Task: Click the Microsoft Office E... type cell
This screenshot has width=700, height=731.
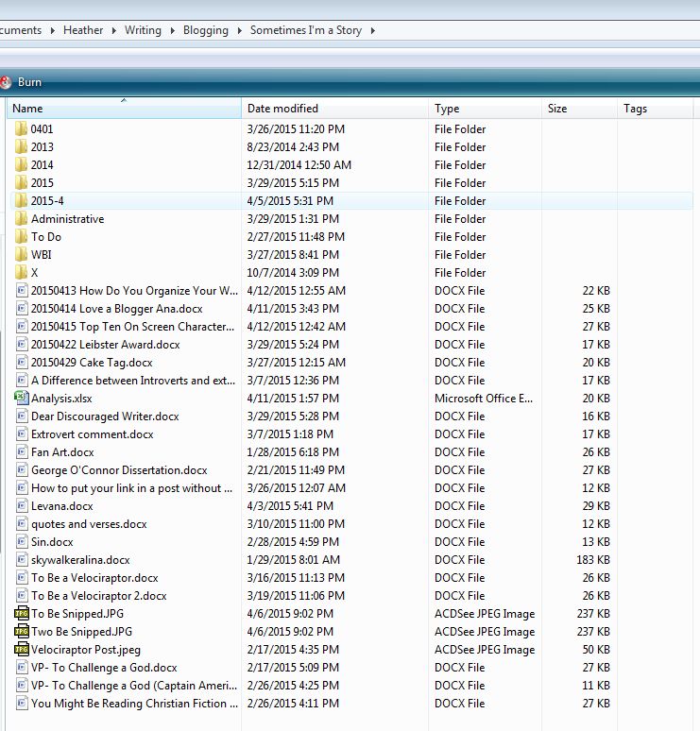Action: click(484, 399)
